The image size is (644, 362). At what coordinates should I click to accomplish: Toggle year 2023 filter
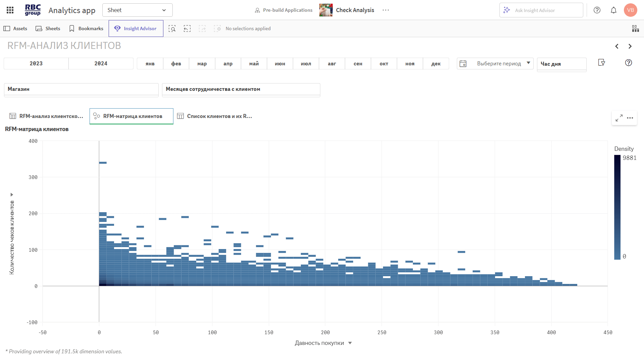(36, 63)
